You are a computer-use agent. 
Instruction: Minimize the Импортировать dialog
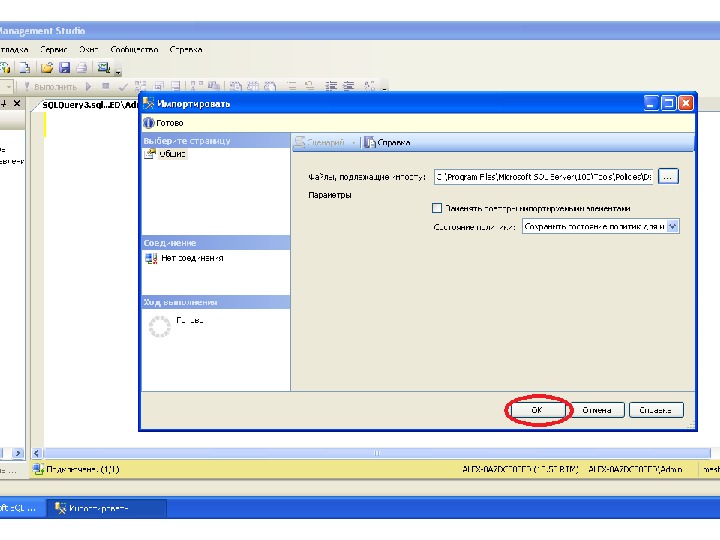(651, 103)
